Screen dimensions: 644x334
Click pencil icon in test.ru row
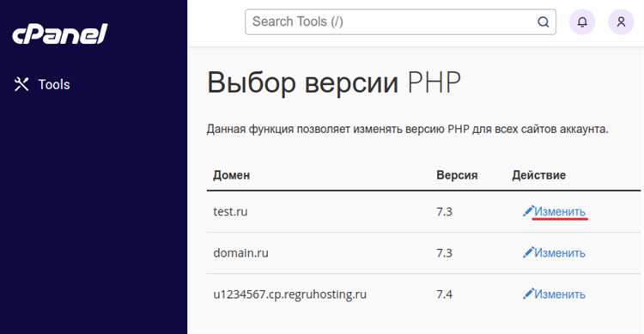coord(528,210)
